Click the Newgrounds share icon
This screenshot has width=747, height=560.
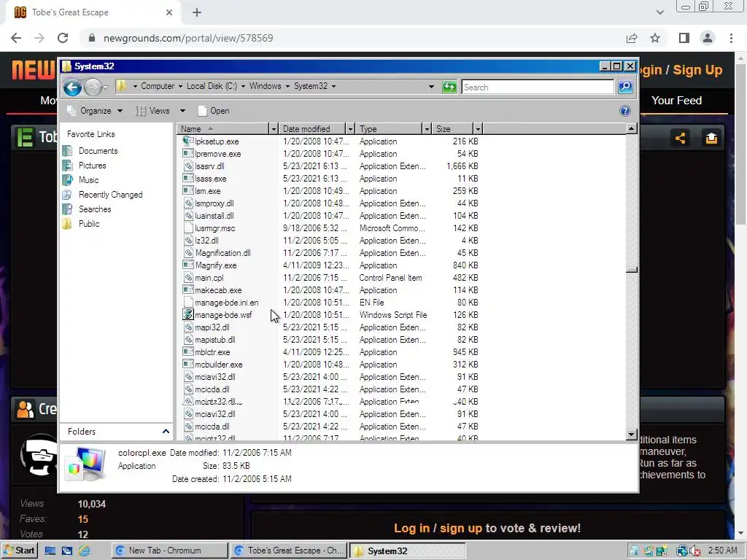point(680,138)
